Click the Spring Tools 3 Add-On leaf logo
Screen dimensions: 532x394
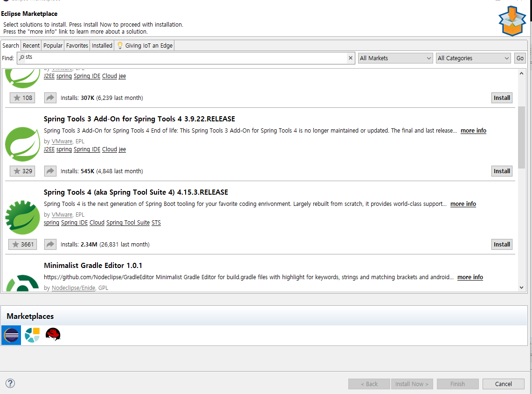point(23,144)
